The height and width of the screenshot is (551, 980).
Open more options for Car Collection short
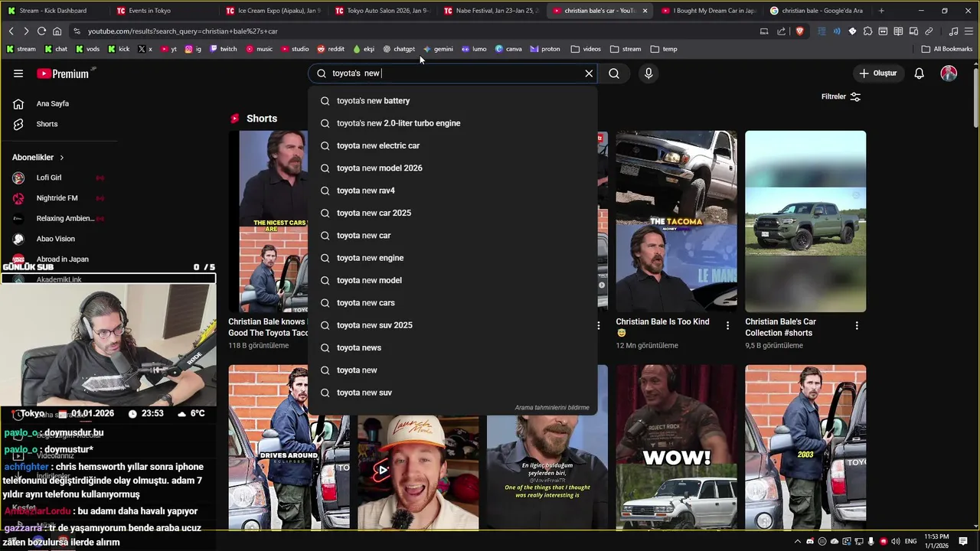tap(857, 325)
